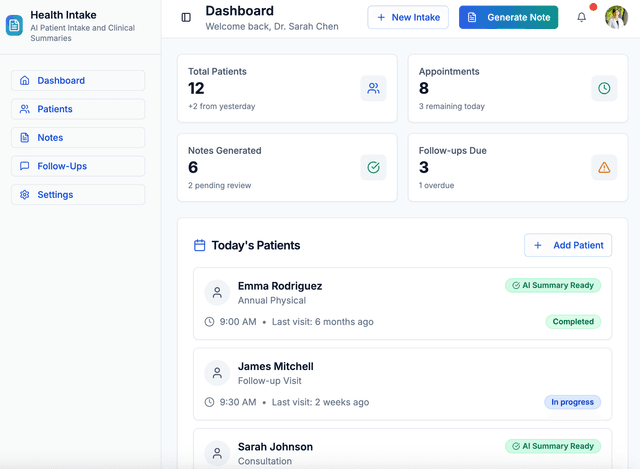Click Emma Rodriguez's AI Summary Ready badge
The height and width of the screenshot is (469, 640).
(553, 285)
